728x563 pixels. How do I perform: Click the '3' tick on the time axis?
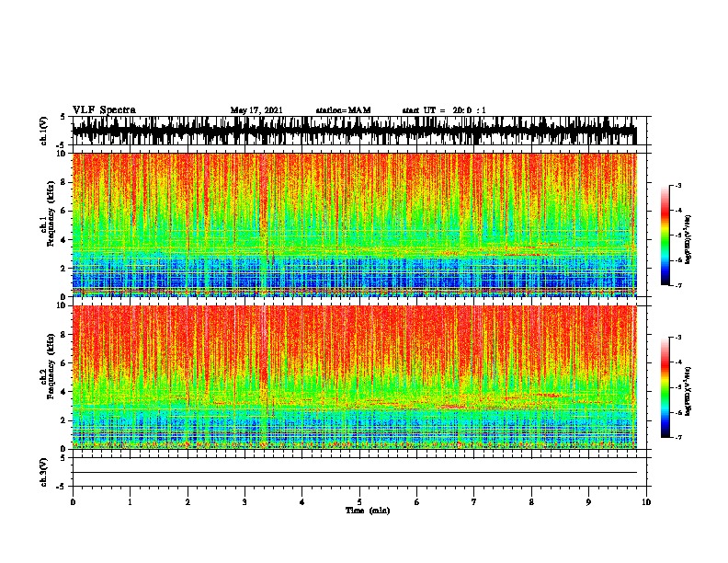coord(245,502)
